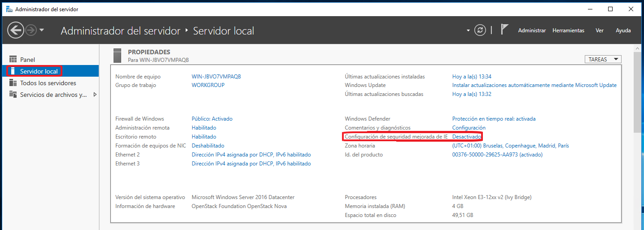Click the WORKGROUP link
Viewport: 644px width, 230px height.
[x=208, y=85]
